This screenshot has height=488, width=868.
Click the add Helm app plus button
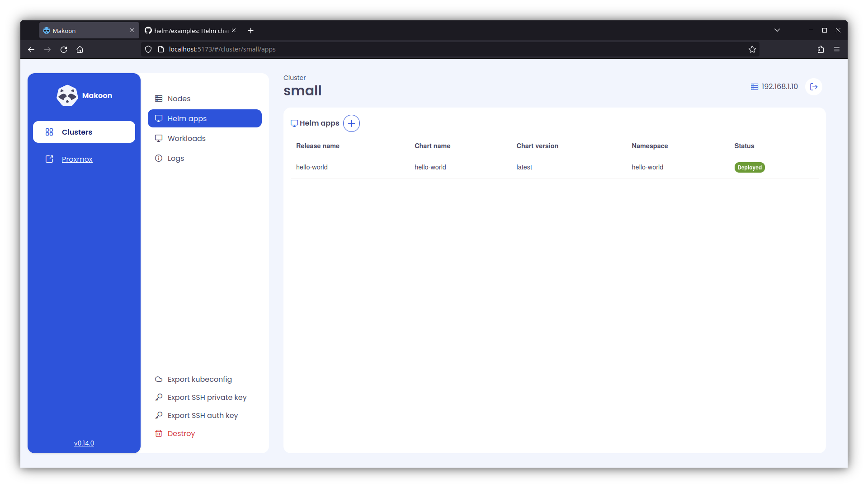[x=351, y=123]
